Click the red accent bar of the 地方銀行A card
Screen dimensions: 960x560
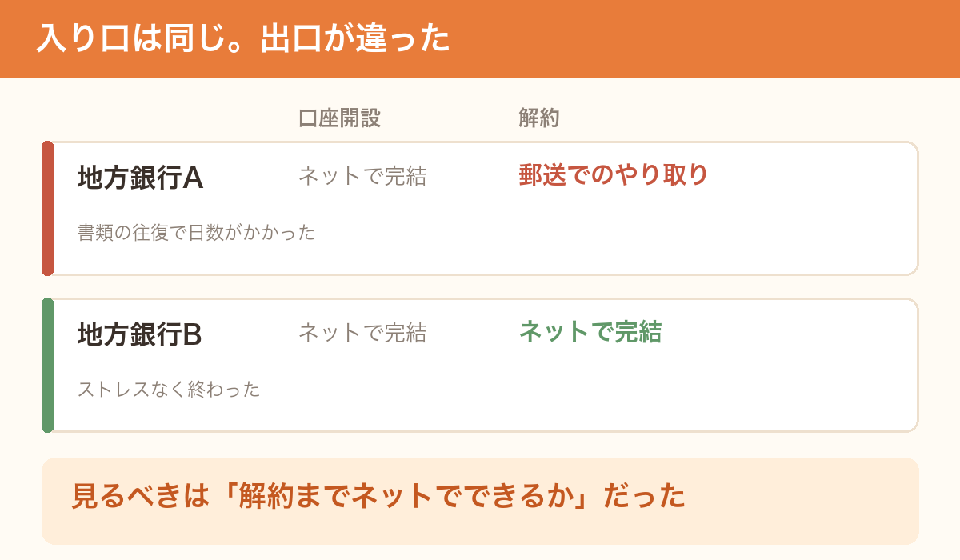point(47,209)
